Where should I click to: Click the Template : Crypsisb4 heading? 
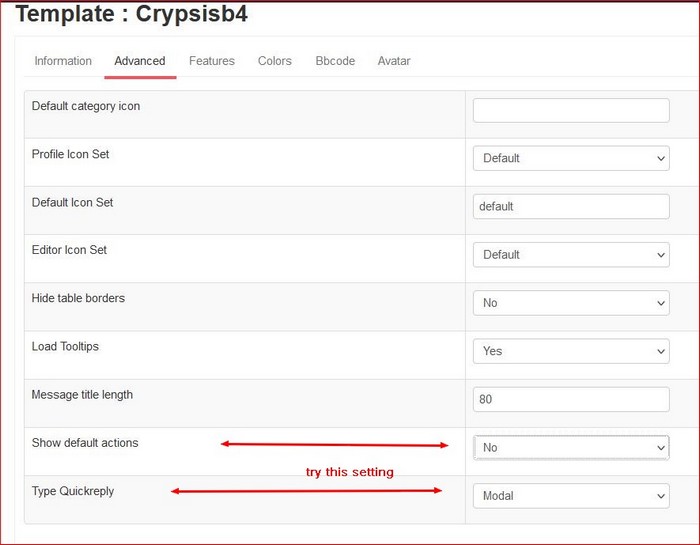[132, 13]
